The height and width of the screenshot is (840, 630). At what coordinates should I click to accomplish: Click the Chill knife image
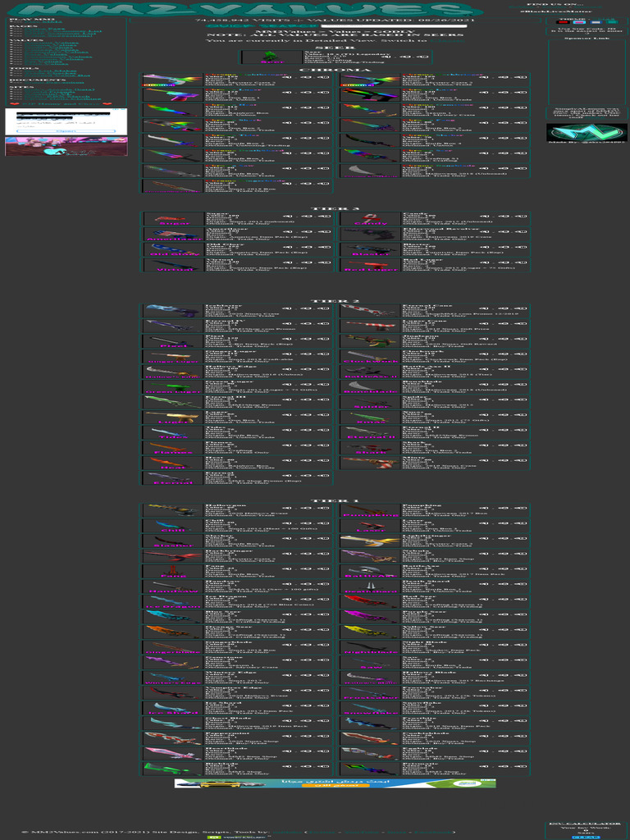[174, 526]
